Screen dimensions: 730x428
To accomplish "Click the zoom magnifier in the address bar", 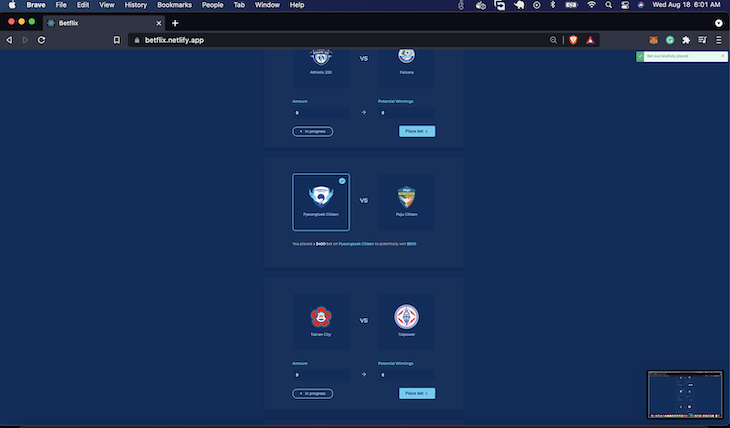I will [x=554, y=40].
